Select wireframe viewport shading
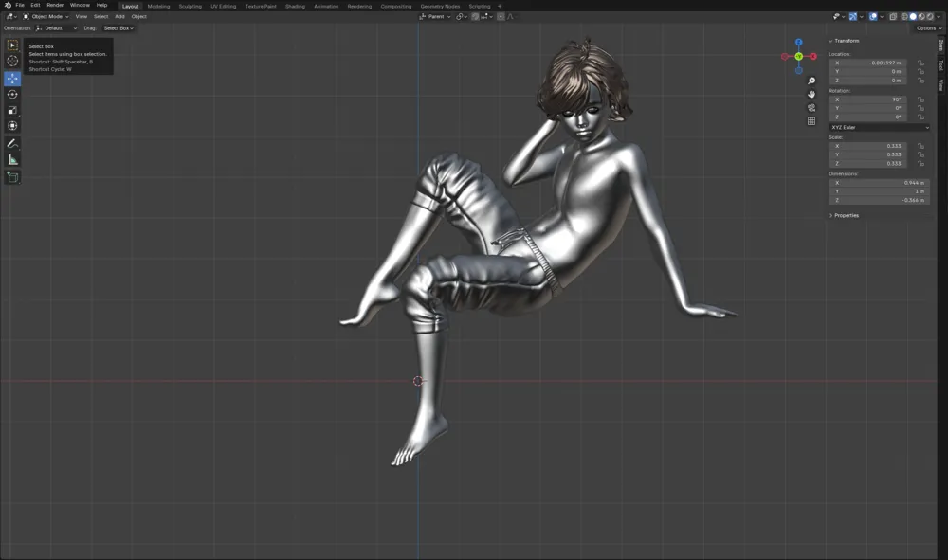This screenshot has width=948, height=560. coord(904,17)
